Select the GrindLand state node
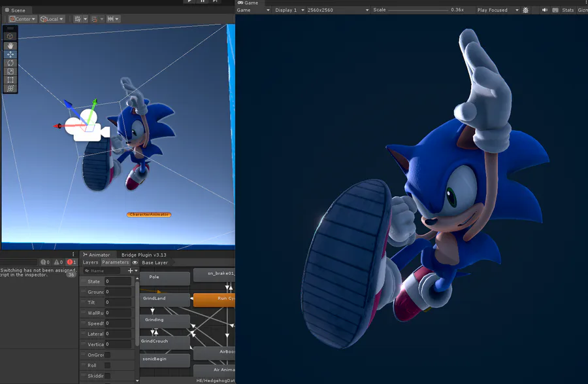The image size is (588, 384). (x=165, y=299)
